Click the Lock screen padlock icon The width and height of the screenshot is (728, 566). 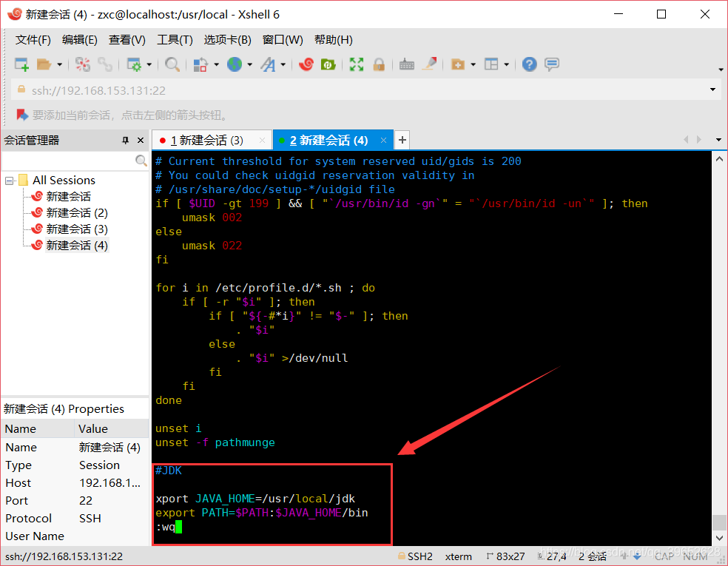[x=379, y=64]
